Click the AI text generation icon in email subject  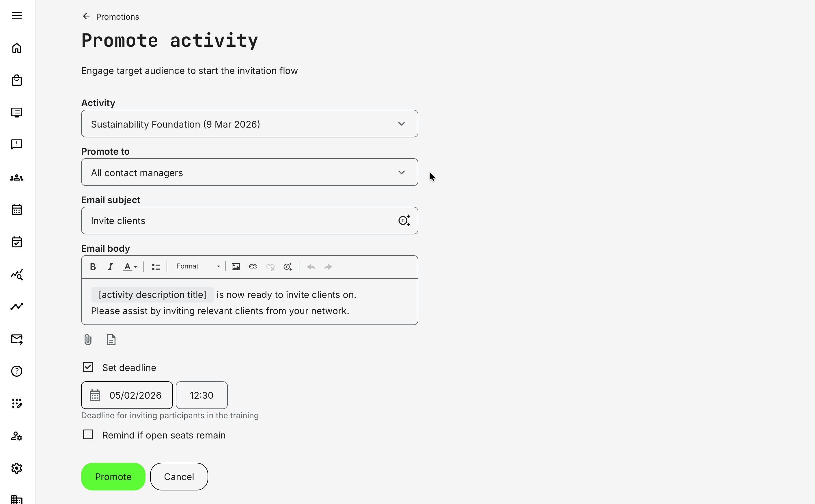point(404,220)
